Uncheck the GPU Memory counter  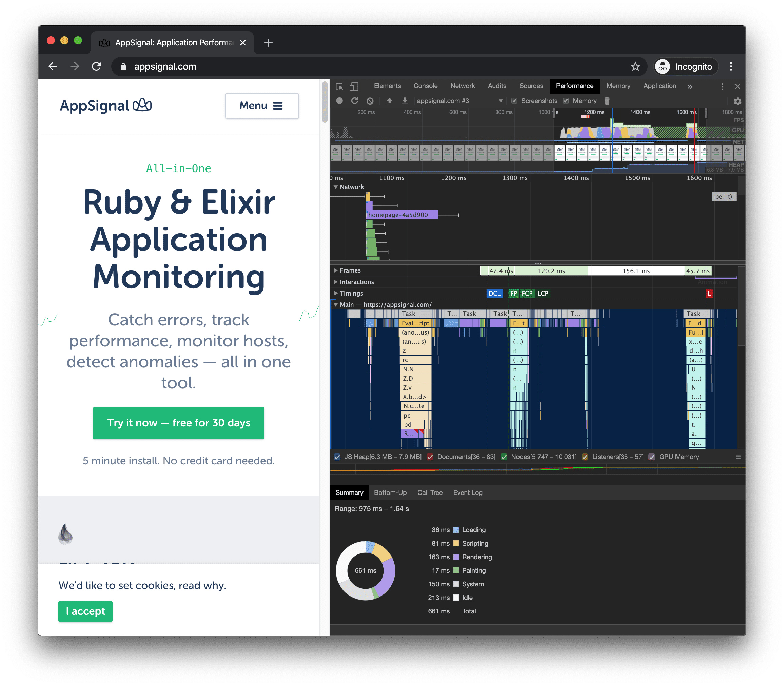point(652,457)
